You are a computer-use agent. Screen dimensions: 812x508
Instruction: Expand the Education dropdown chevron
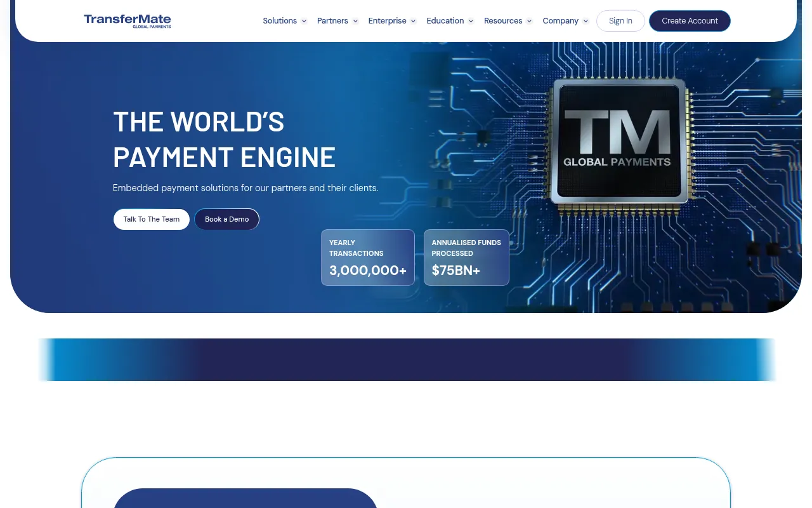click(x=471, y=21)
